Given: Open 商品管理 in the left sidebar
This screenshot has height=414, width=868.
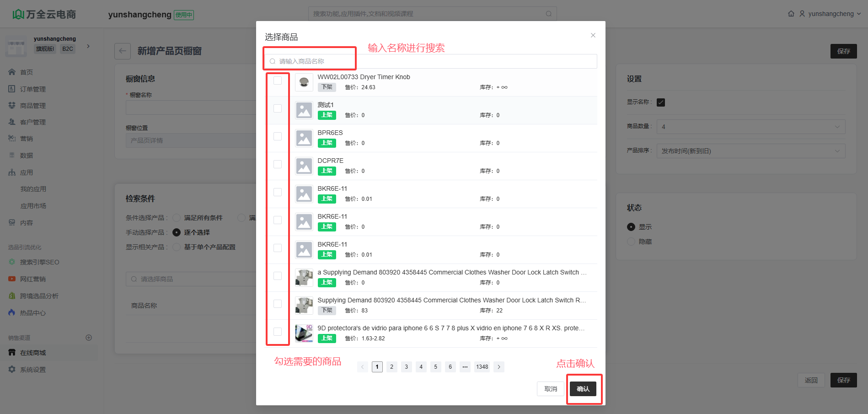Looking at the screenshot, I should pos(32,106).
